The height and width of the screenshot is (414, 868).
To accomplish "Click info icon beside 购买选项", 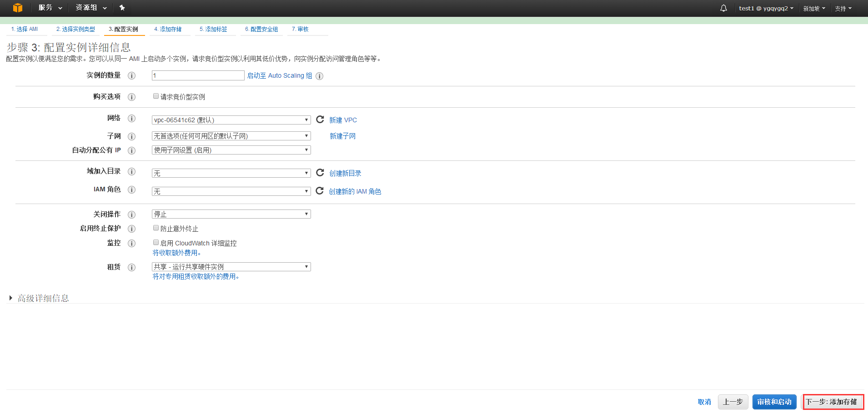I will tap(131, 97).
